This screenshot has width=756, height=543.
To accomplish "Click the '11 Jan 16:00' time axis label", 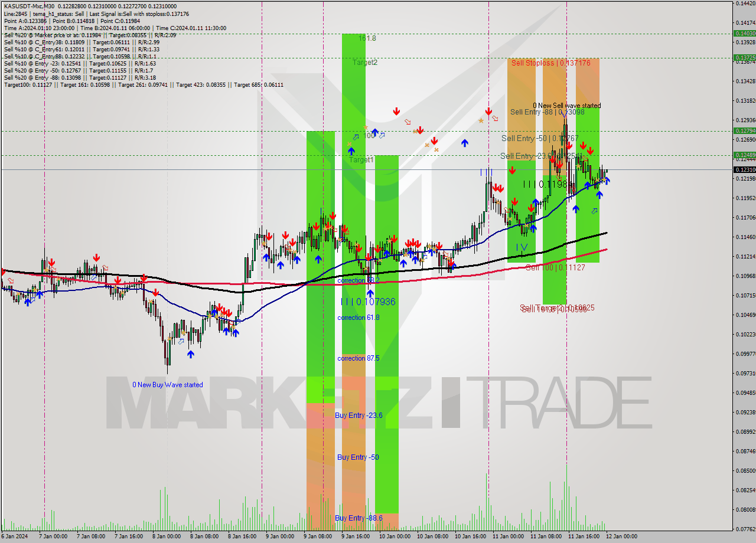I will 584,537.
